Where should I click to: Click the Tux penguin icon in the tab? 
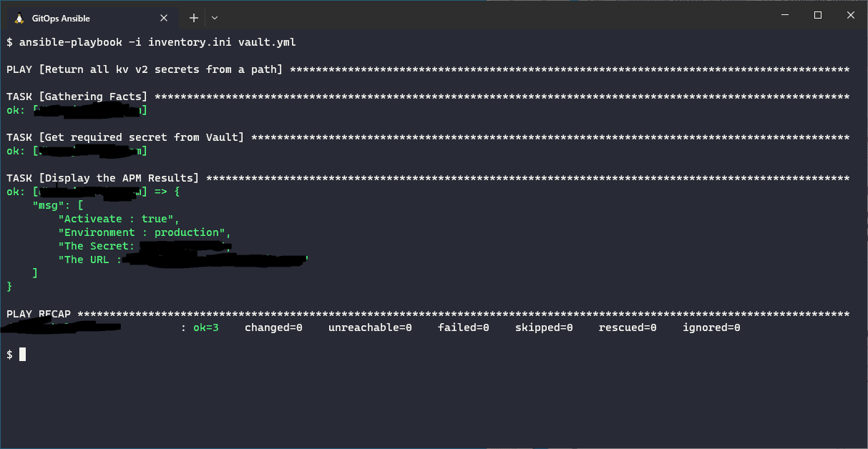[18, 18]
